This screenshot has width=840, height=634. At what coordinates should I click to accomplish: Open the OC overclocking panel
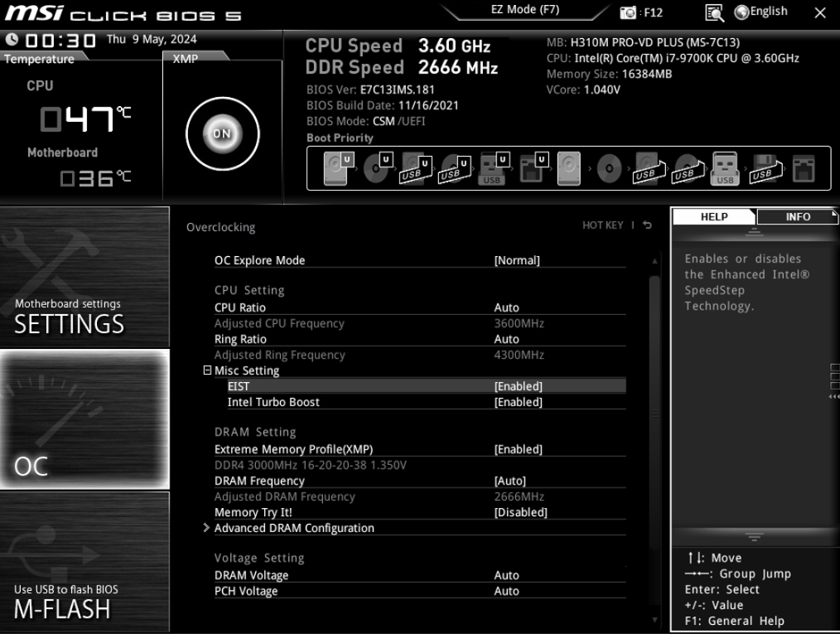click(84, 419)
